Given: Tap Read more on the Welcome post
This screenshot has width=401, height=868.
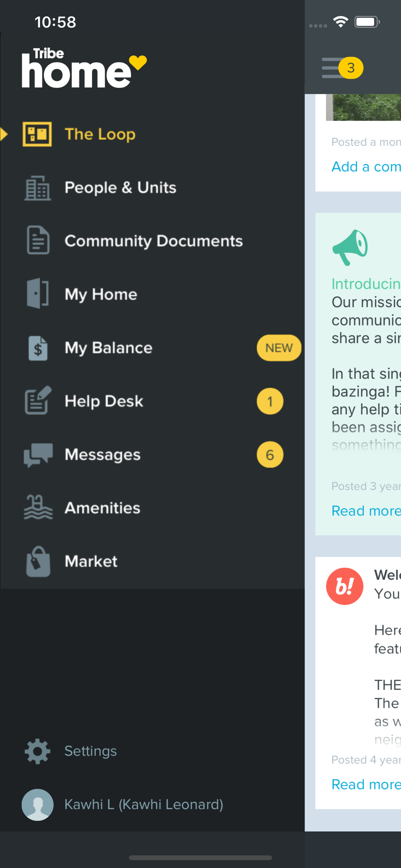Looking at the screenshot, I should (366, 784).
